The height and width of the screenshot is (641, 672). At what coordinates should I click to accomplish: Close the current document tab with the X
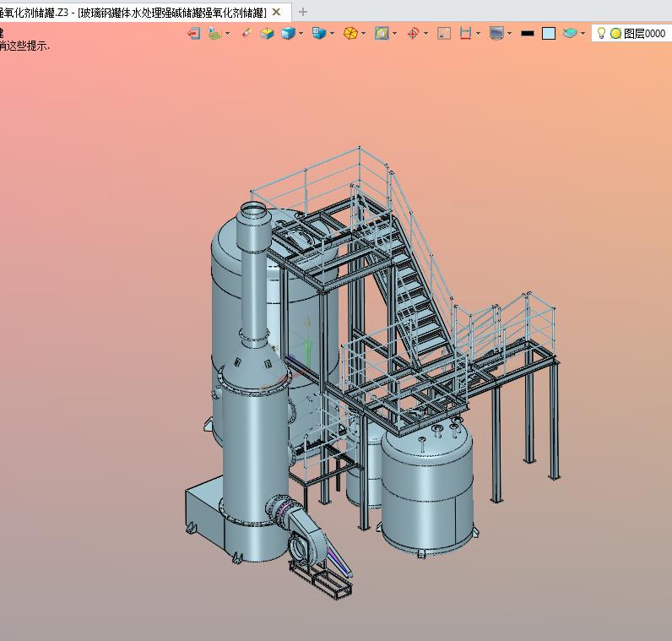coord(276,12)
